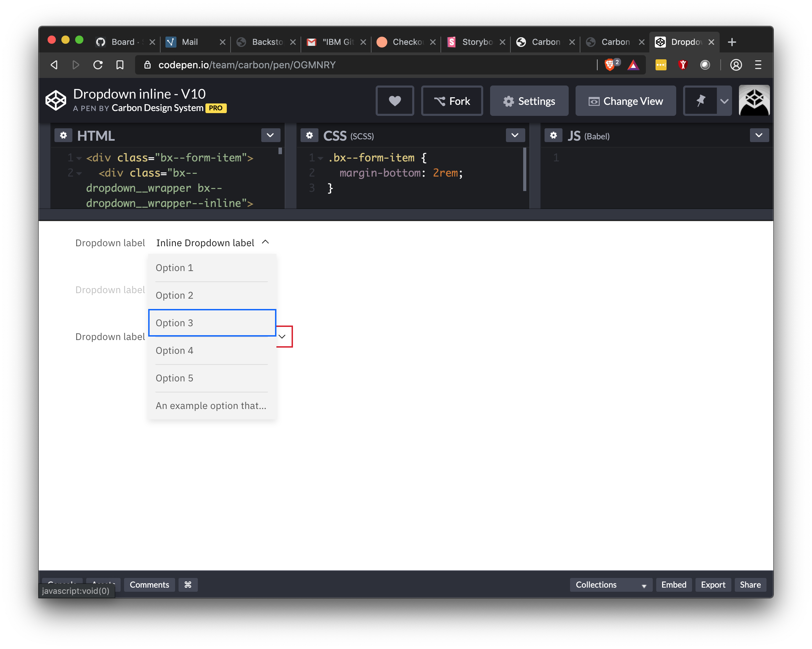
Task: Click the Change View button
Action: click(x=625, y=101)
